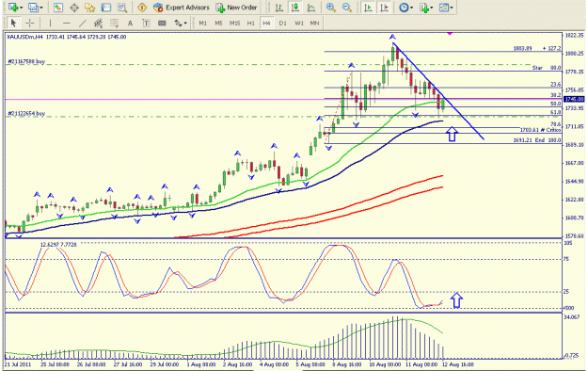Open the Market Watch window icon
588x371 pixels.
pos(58,8)
